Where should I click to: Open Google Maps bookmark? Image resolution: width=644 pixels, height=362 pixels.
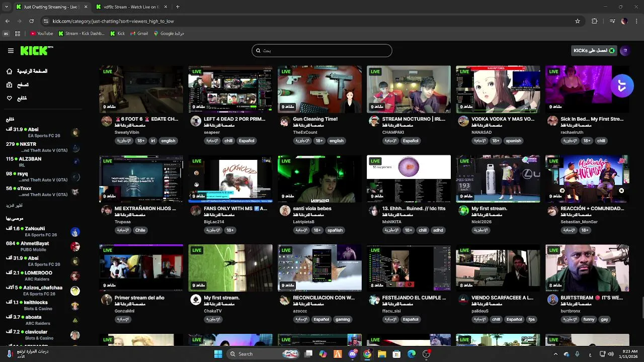tap(169, 34)
